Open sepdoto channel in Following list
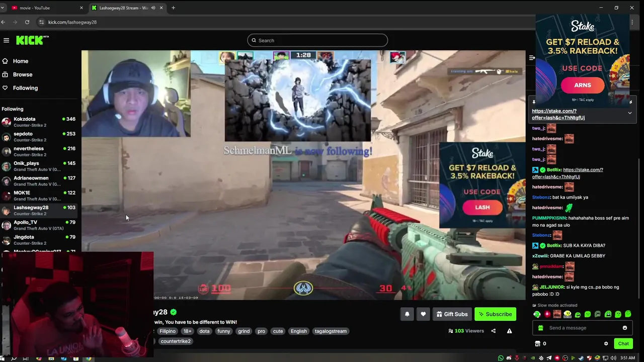644x362 pixels. [x=38, y=137]
